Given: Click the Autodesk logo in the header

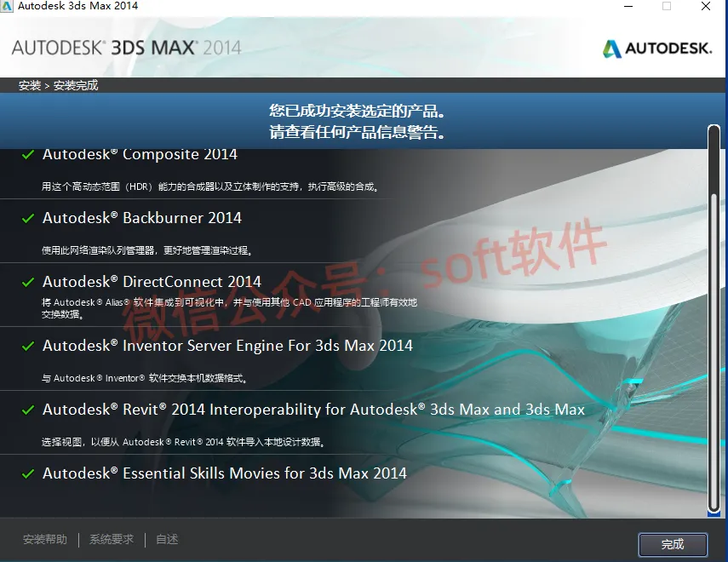Looking at the screenshot, I should point(657,49).
